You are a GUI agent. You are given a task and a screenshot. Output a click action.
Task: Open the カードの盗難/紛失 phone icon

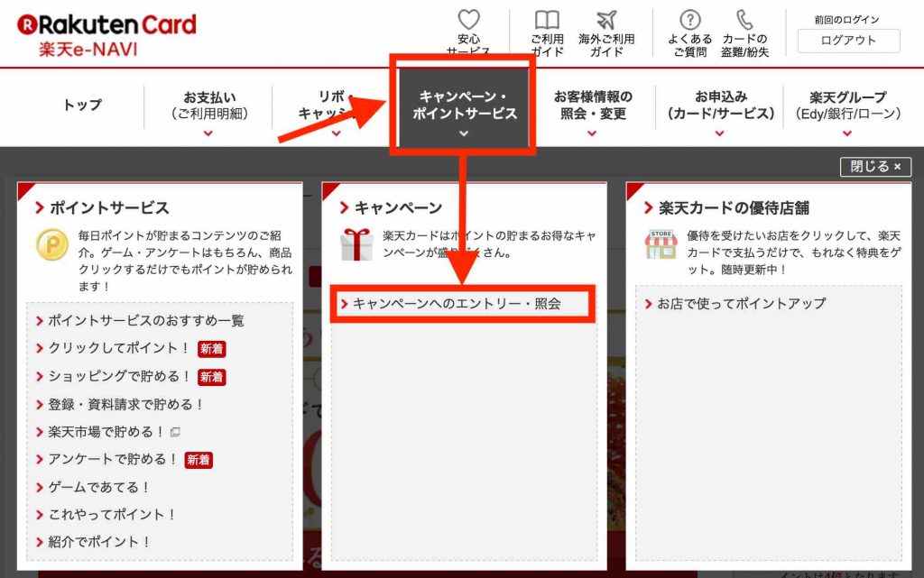pyautogui.click(x=744, y=20)
